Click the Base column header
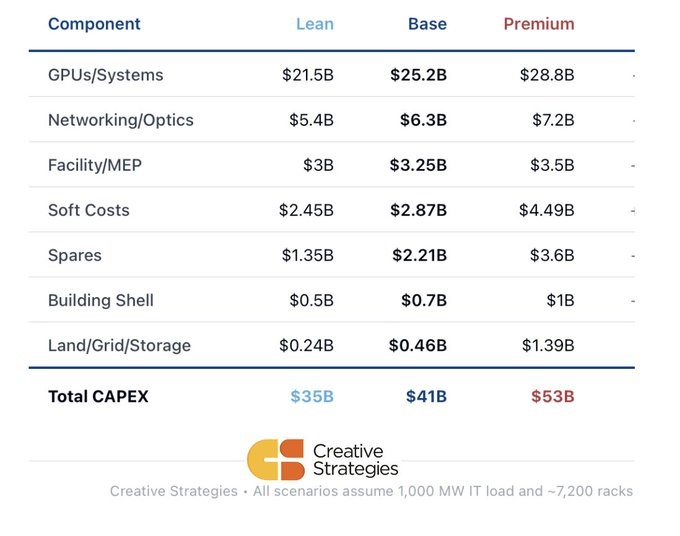Screen dimensions: 680x536 [x=427, y=24]
